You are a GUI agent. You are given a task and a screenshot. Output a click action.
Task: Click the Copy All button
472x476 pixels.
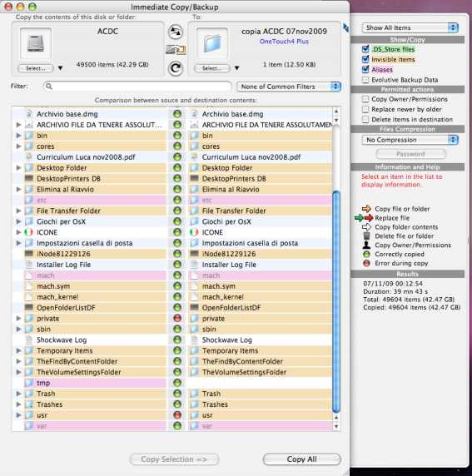[301, 459]
